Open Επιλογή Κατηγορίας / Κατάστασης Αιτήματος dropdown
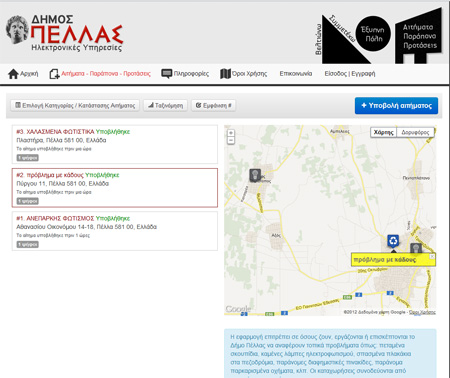The width and height of the screenshot is (450, 378). pos(75,106)
